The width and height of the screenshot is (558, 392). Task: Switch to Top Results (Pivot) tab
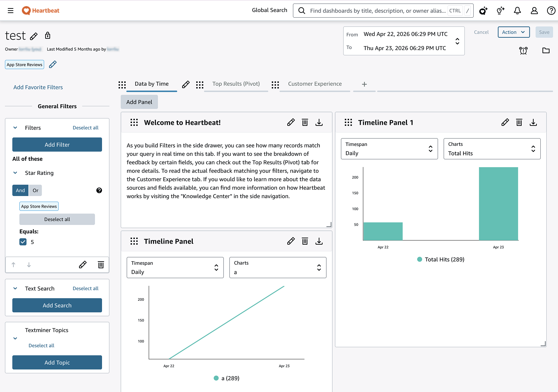click(x=236, y=84)
